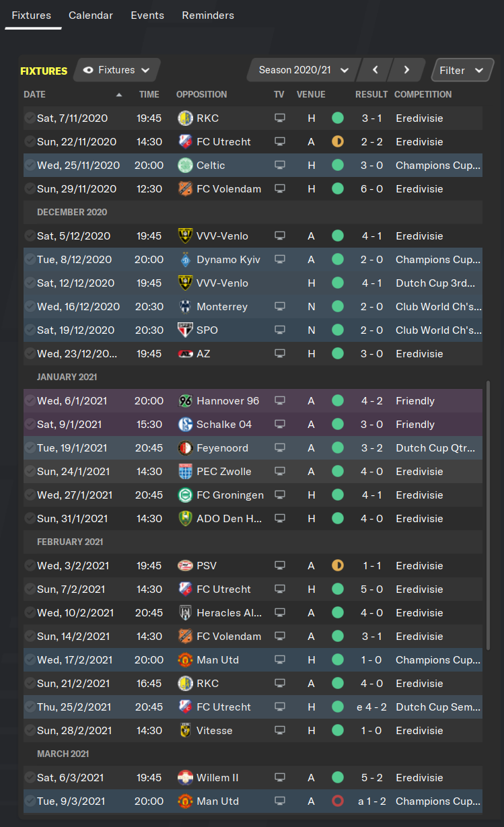This screenshot has height=827, width=504.
Task: Sort fixtures by the Date column header
Action: 35,95
